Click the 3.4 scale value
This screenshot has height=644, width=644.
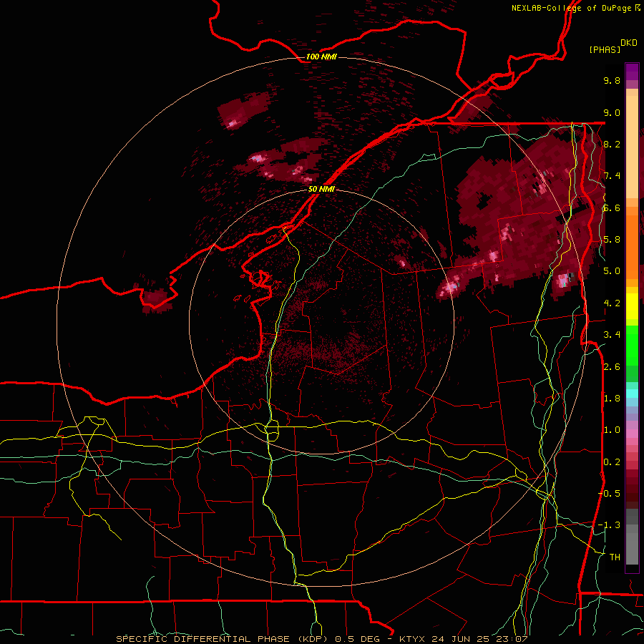612,335
